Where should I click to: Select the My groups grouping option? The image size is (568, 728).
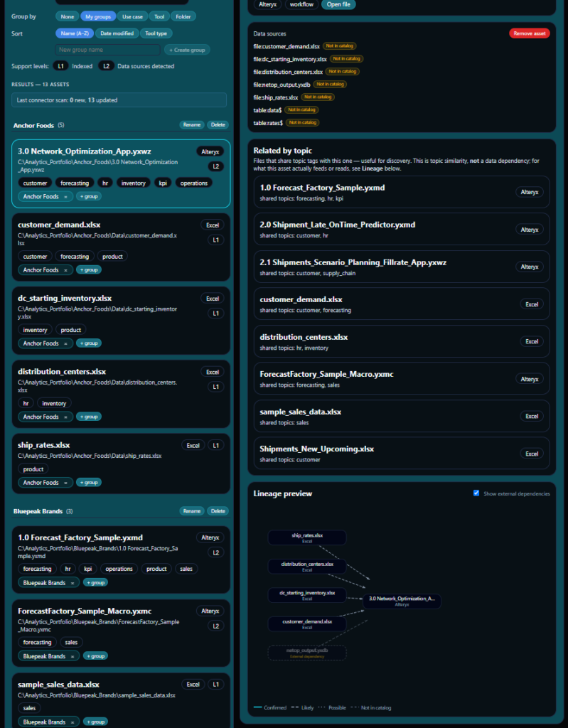tap(98, 16)
